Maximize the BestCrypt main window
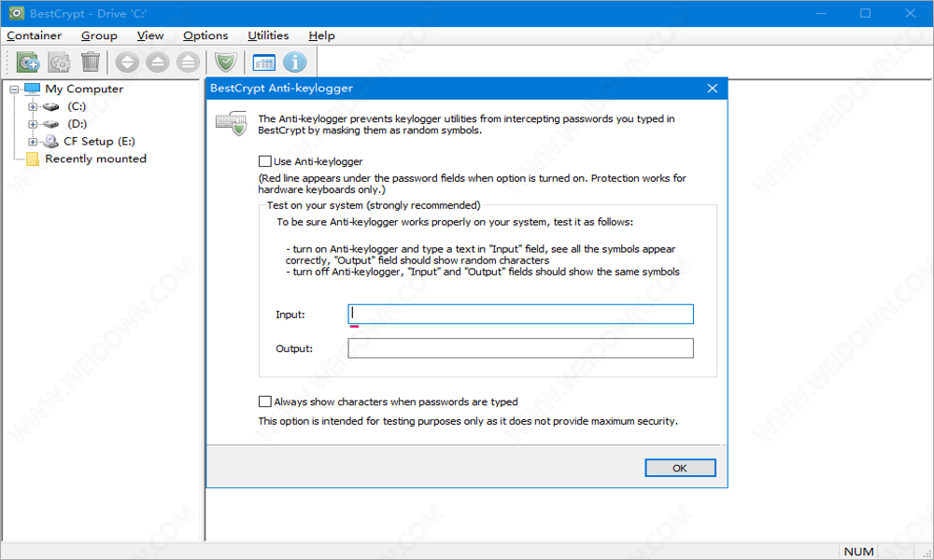This screenshot has width=934, height=560. (x=866, y=13)
